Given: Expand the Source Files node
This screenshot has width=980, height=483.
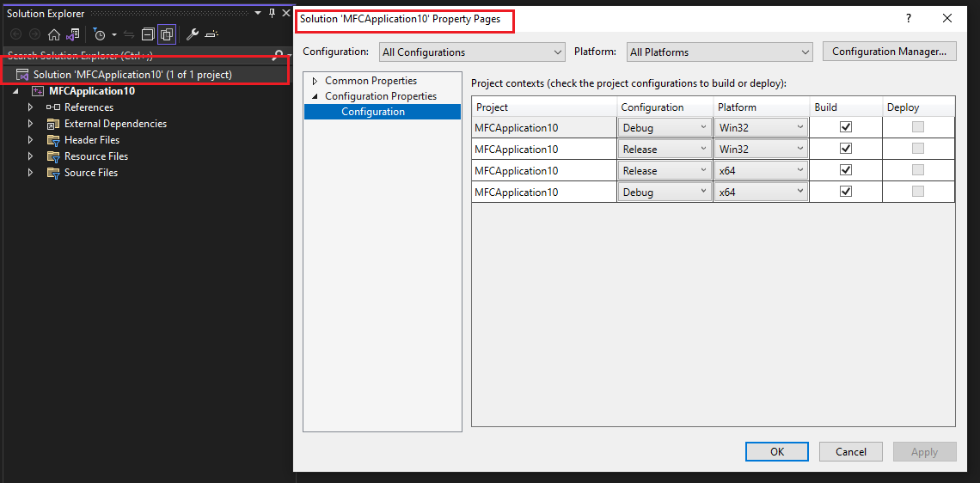Looking at the screenshot, I should 30,173.
